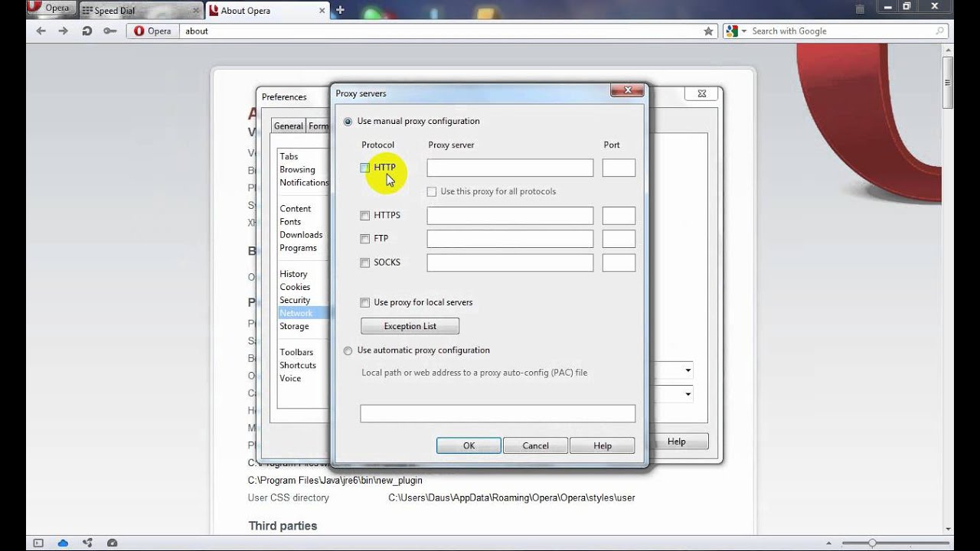Viewport: 980px width, 551px height.
Task: Close the Proxy servers dialog
Action: [627, 91]
